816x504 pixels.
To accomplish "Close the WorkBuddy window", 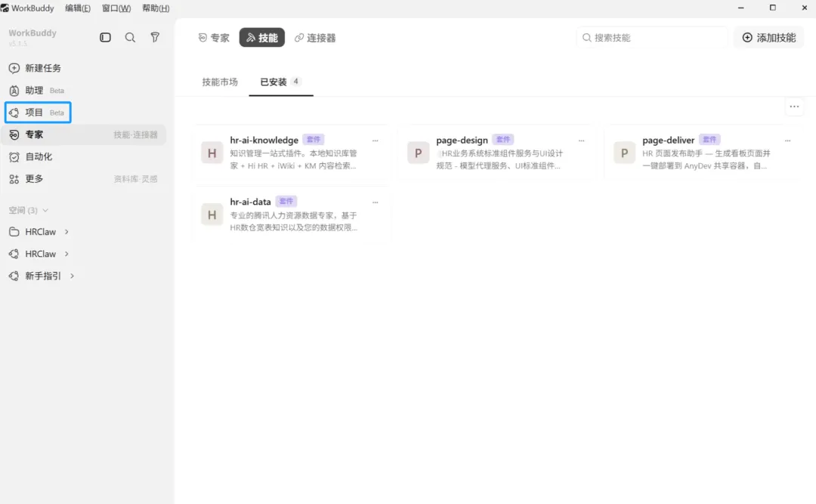I will [x=804, y=8].
